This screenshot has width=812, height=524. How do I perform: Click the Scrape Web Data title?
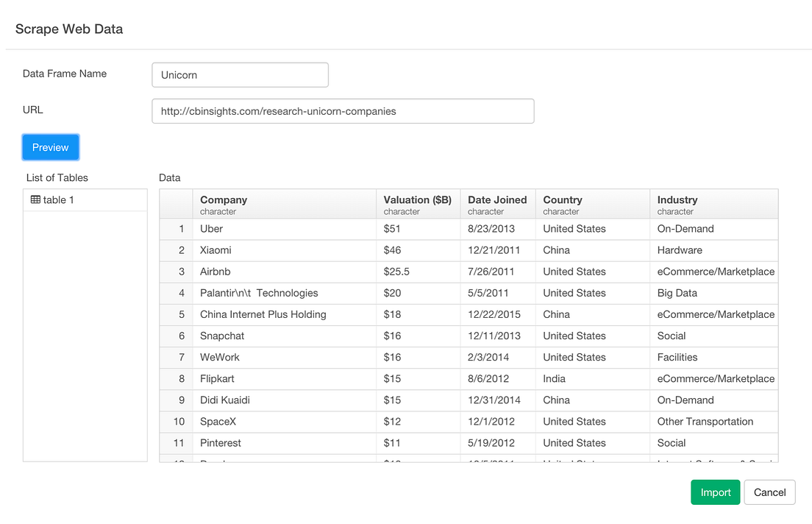click(x=69, y=29)
